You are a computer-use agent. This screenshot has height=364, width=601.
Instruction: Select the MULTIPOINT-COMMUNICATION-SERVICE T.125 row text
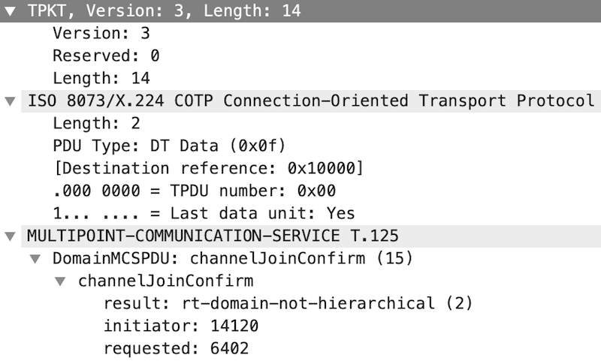[x=213, y=236]
